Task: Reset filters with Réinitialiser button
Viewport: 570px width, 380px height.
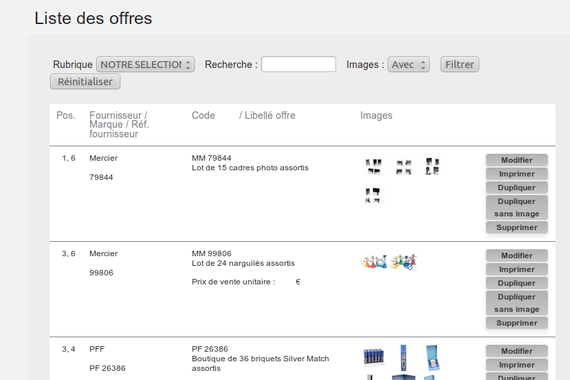Action: pyautogui.click(x=85, y=81)
